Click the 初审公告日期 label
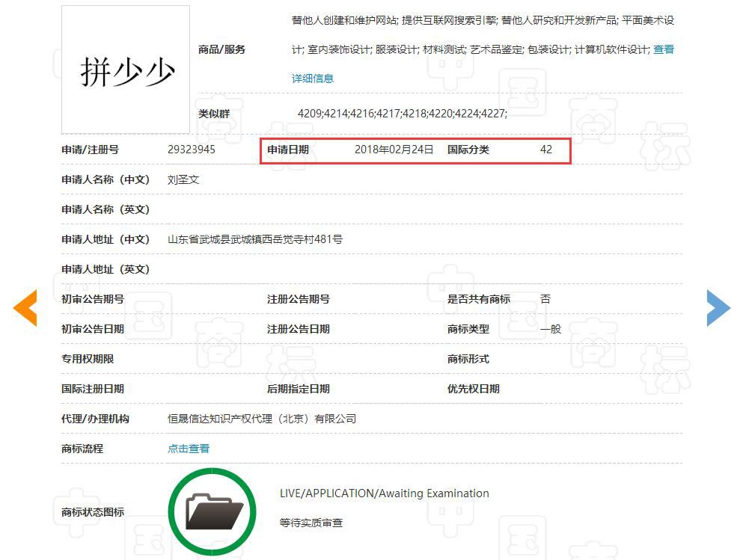This screenshot has width=746, height=560. pyautogui.click(x=93, y=329)
